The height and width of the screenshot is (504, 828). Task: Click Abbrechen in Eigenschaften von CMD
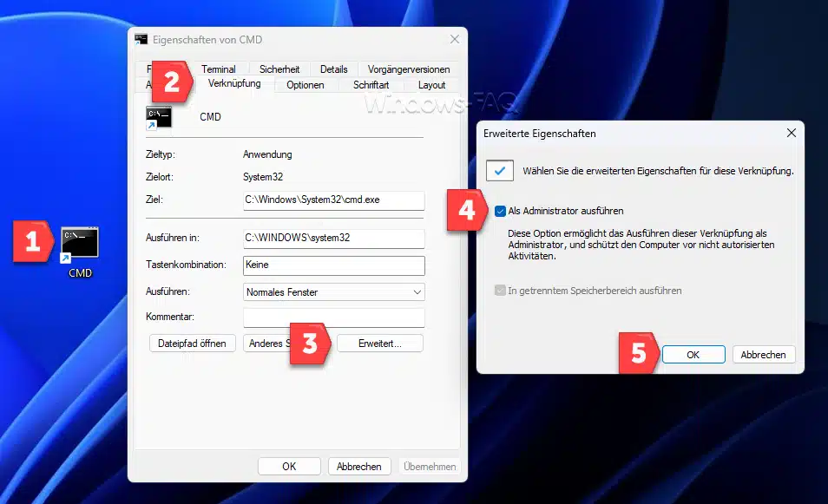(x=359, y=466)
